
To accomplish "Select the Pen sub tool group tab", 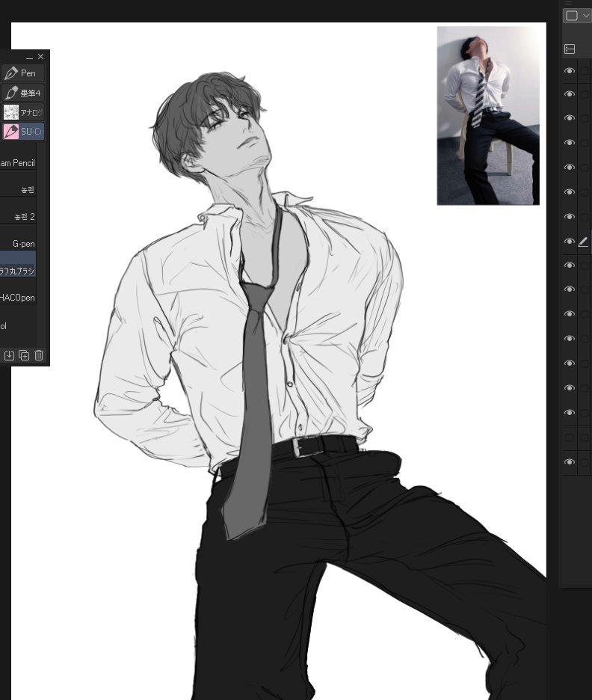I will [22, 73].
